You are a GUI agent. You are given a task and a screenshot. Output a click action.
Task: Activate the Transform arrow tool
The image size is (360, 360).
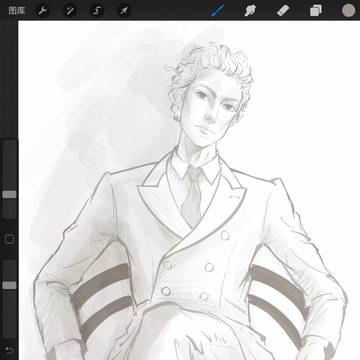click(124, 11)
